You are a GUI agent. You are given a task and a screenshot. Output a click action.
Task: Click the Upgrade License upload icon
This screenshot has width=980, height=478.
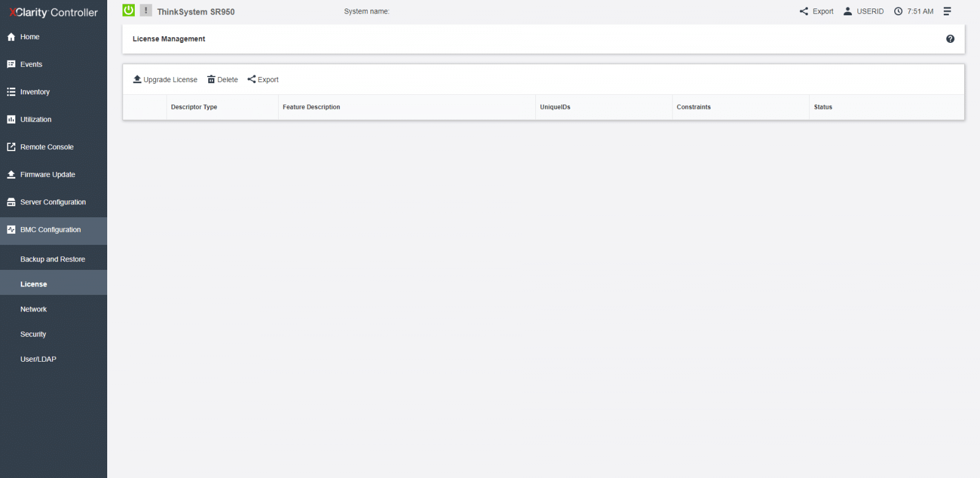pyautogui.click(x=137, y=80)
